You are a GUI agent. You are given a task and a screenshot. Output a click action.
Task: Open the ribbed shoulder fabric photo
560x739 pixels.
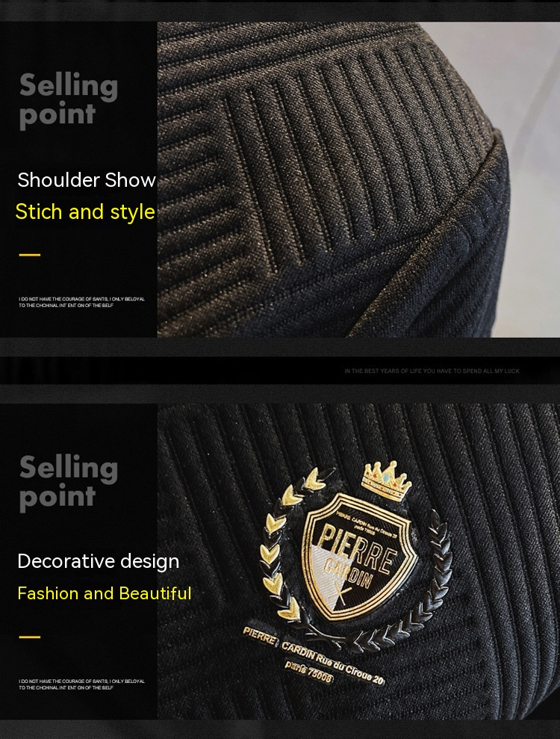coord(358,179)
